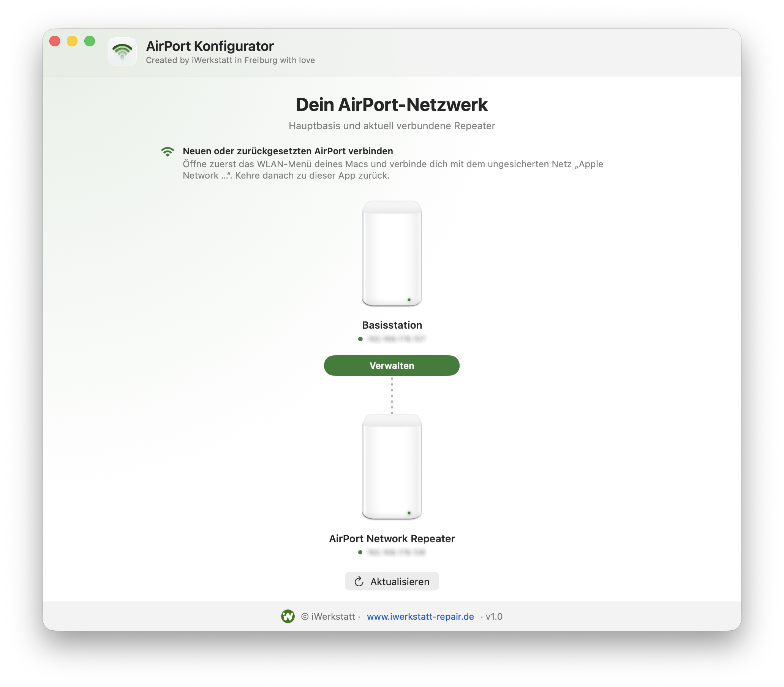Click the green status dot under Repeater

coord(360,552)
